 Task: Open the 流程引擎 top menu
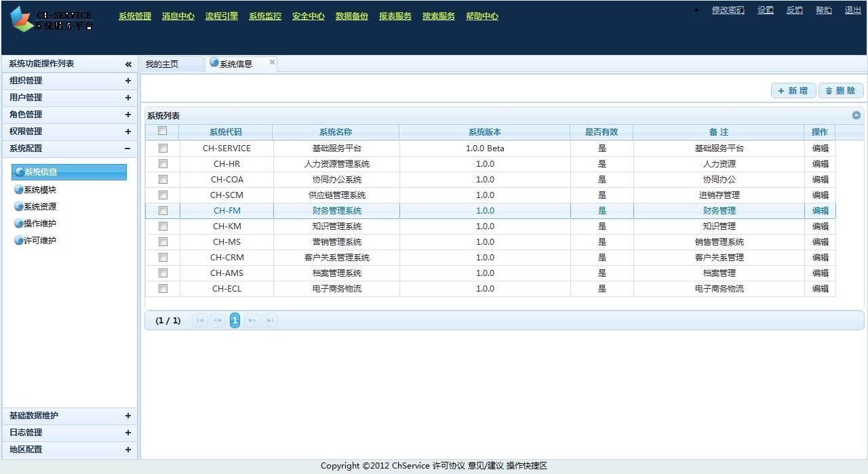(222, 16)
